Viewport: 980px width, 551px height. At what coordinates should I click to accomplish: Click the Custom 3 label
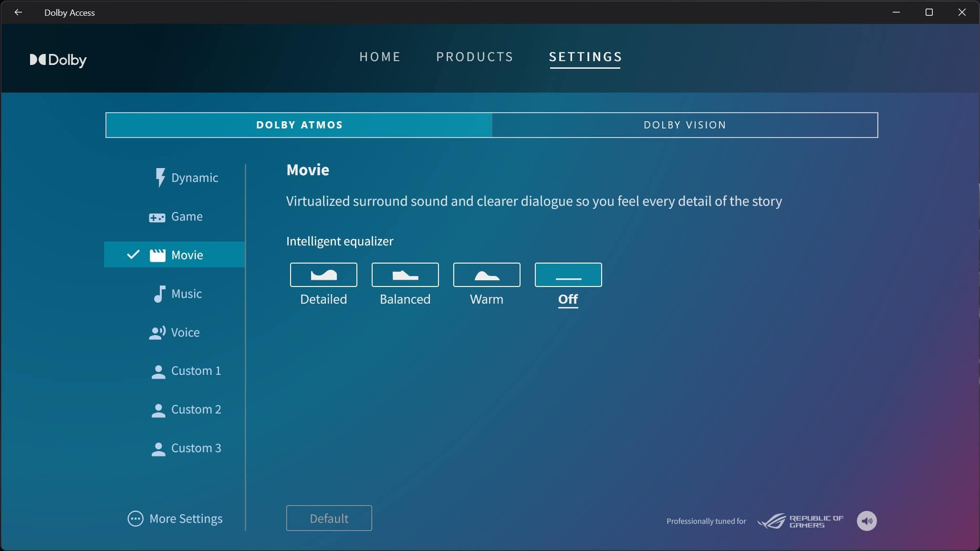196,448
